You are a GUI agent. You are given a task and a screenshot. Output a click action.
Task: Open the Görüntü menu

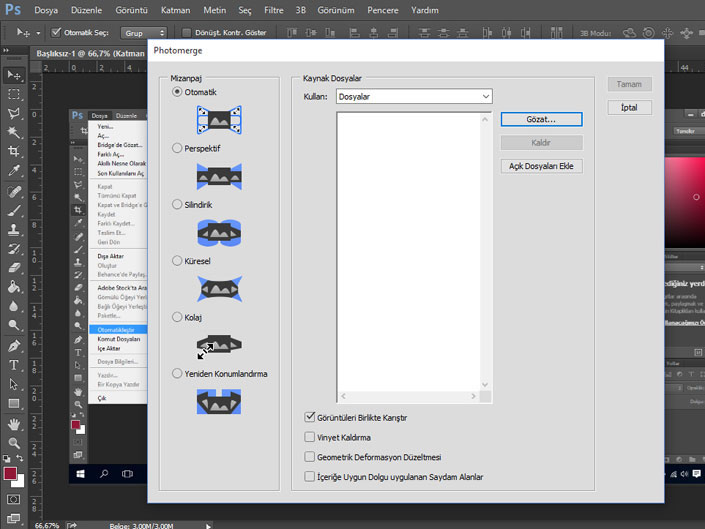(131, 10)
